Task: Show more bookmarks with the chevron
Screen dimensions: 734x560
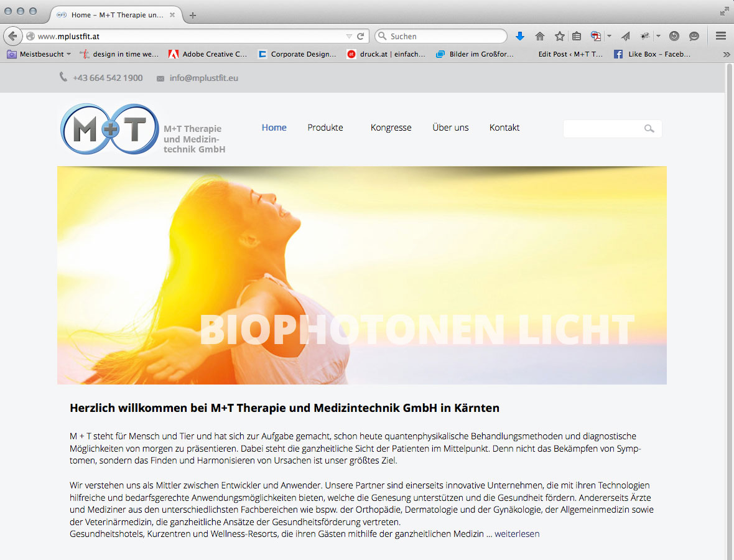Action: (x=726, y=54)
